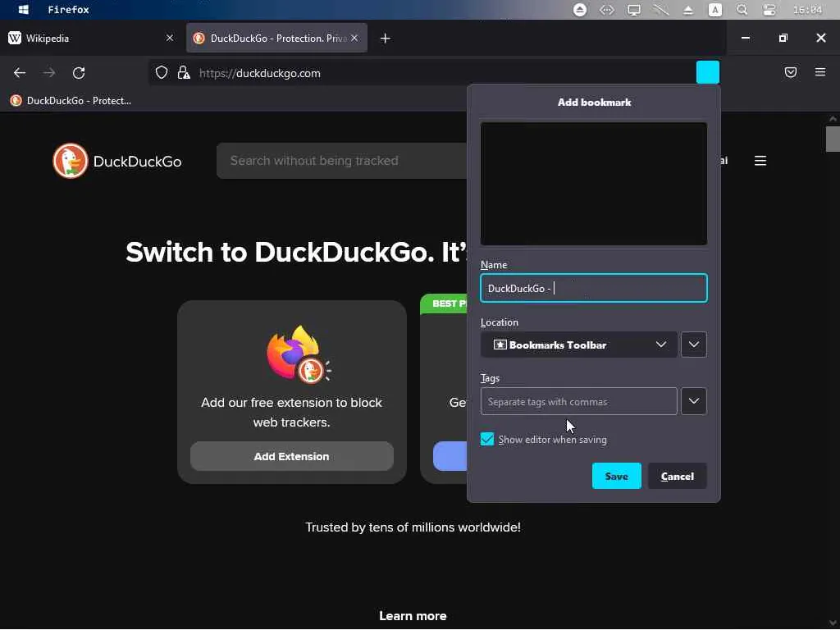Open the DuckDuckGo bookmark in bookmarks toolbar
The width and height of the screenshot is (840, 630).
pos(71,101)
